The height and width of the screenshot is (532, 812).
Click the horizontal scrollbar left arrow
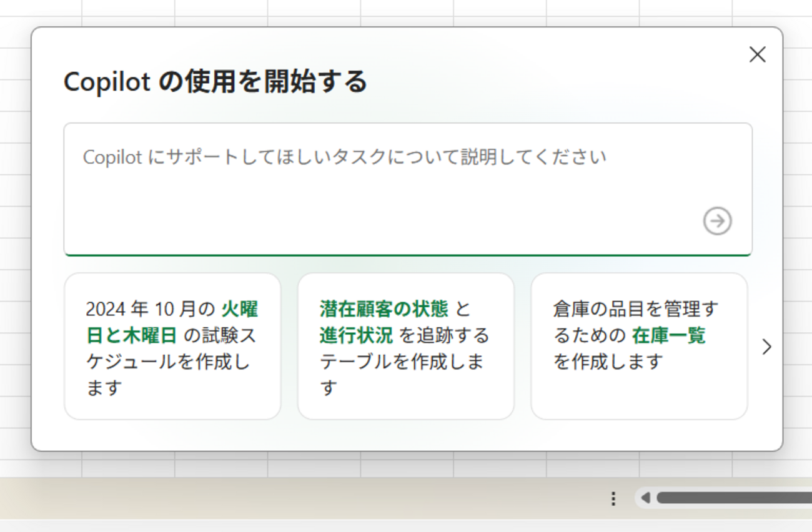coord(646,498)
